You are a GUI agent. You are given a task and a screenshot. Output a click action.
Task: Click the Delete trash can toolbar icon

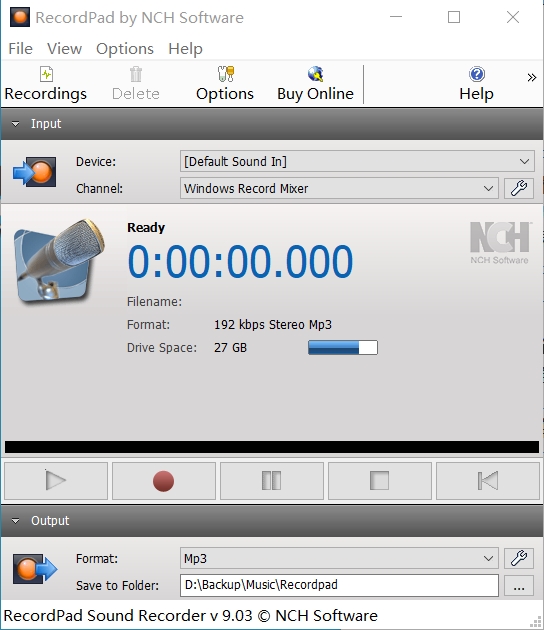pos(136,74)
